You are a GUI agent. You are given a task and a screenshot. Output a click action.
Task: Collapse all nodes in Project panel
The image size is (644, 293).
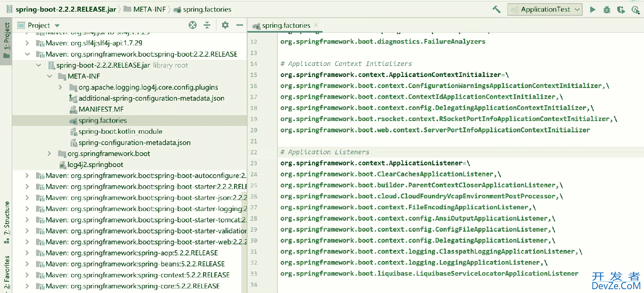(x=207, y=25)
